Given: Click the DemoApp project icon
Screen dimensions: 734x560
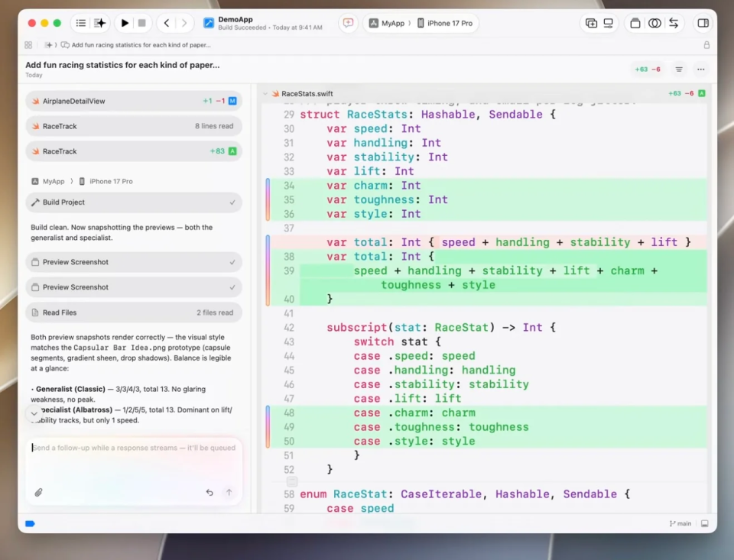Looking at the screenshot, I should tap(209, 23).
